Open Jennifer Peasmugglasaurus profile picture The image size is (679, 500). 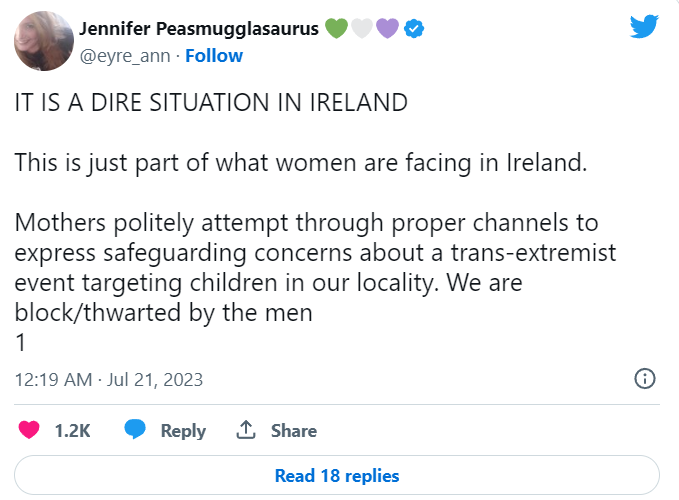44,41
